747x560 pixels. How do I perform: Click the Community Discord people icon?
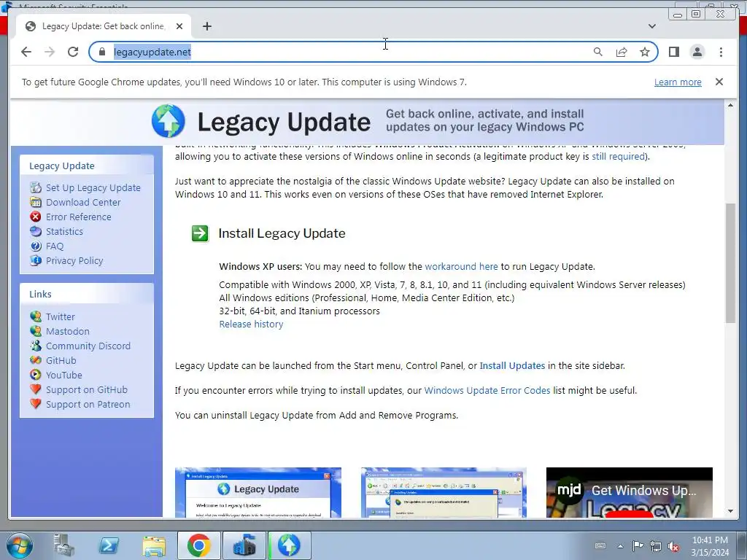(36, 346)
